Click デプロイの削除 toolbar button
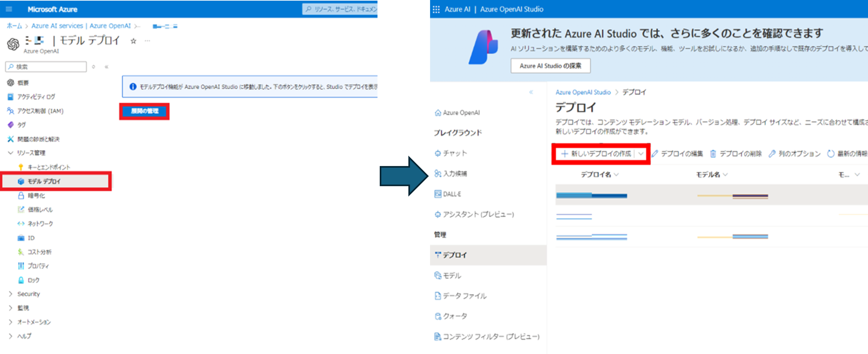Viewport: 868px width, 354px height. 736,154
